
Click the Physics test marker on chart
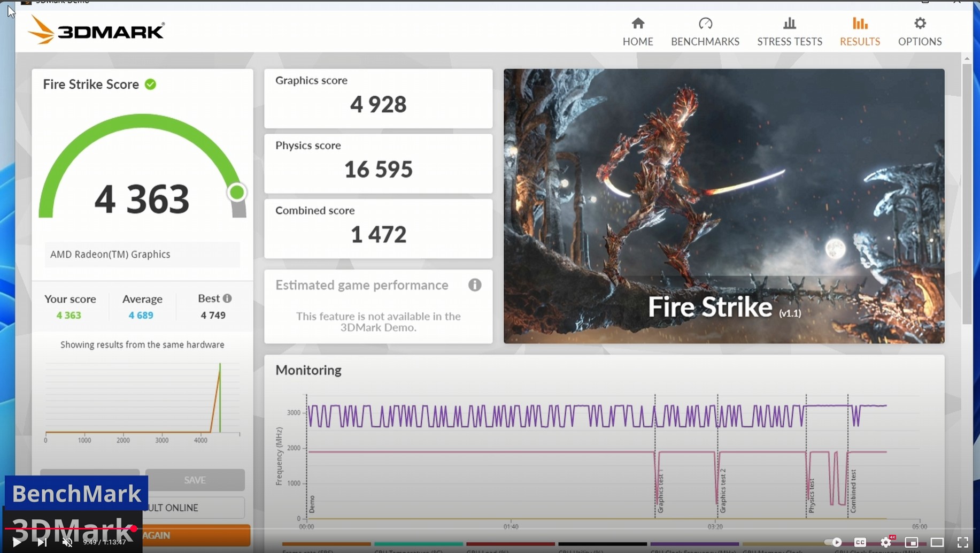click(x=812, y=495)
